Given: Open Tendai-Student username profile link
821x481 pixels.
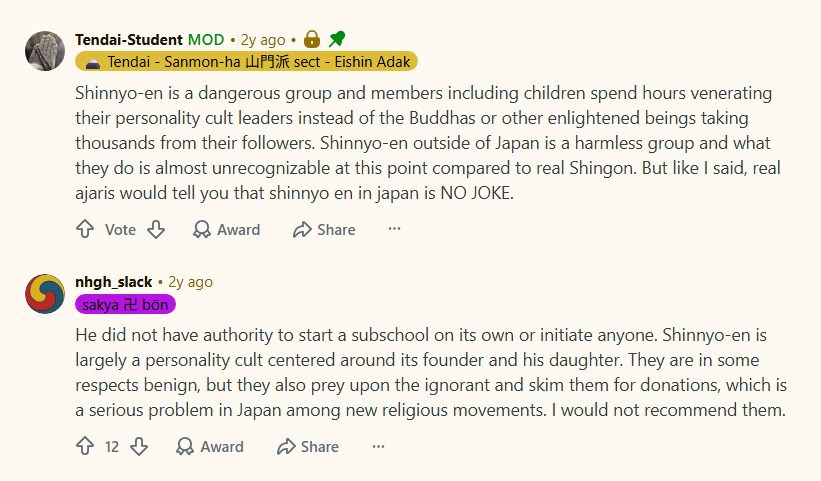Looking at the screenshot, I should tap(129, 40).
